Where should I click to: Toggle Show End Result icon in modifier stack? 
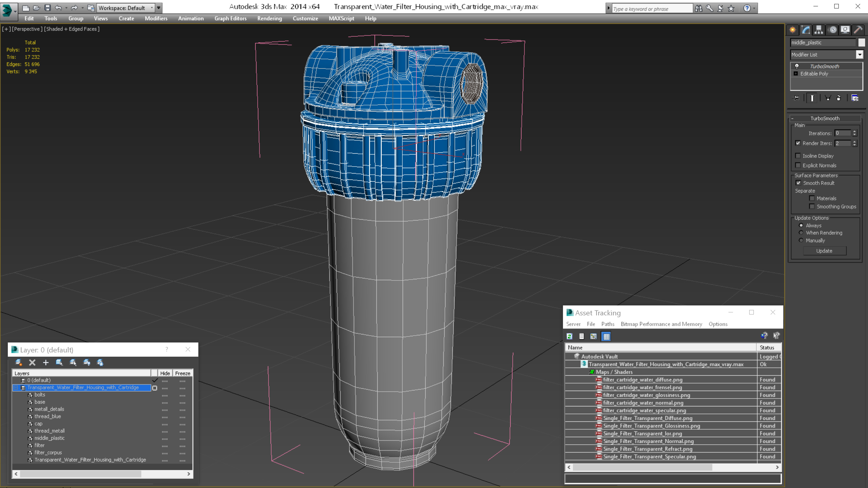[812, 98]
